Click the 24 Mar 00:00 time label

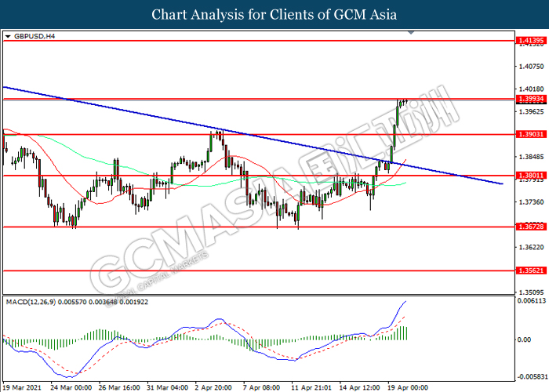71,387
